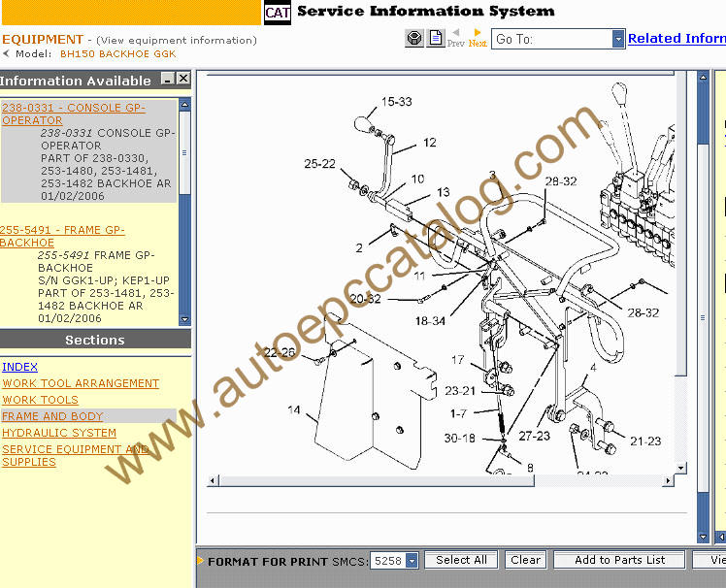
Task: Click part label 25-22 in diagram
Action: pos(319,163)
